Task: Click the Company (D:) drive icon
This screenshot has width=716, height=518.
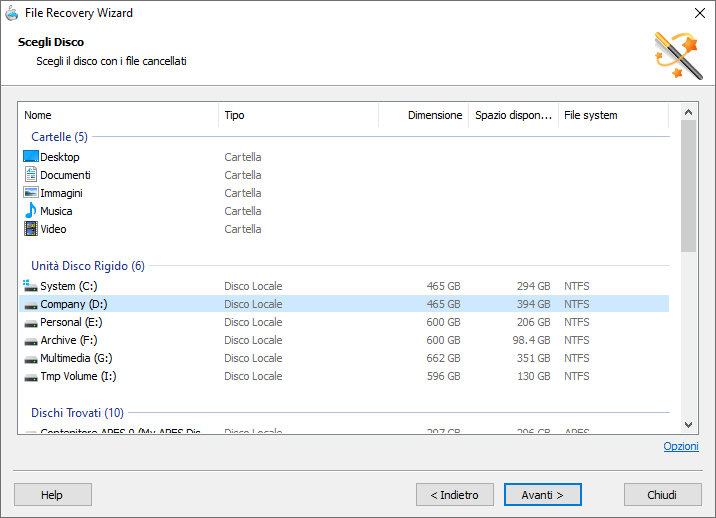Action: (31, 305)
